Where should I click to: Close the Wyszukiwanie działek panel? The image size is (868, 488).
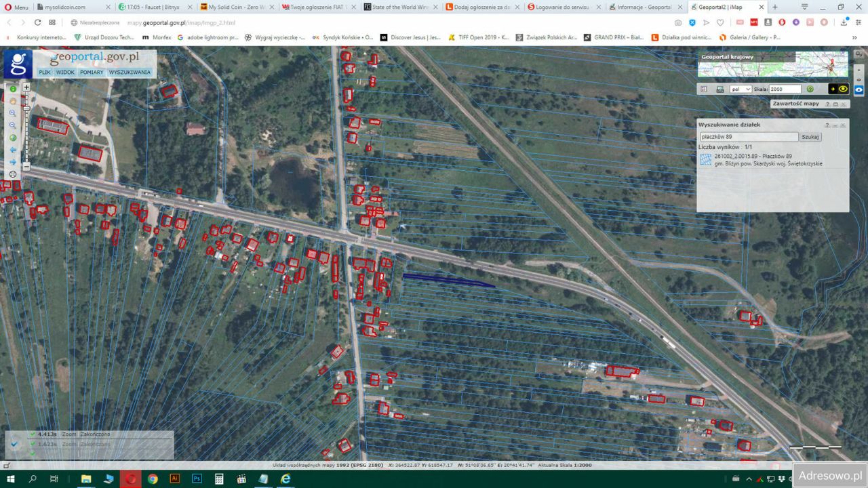pyautogui.click(x=844, y=125)
